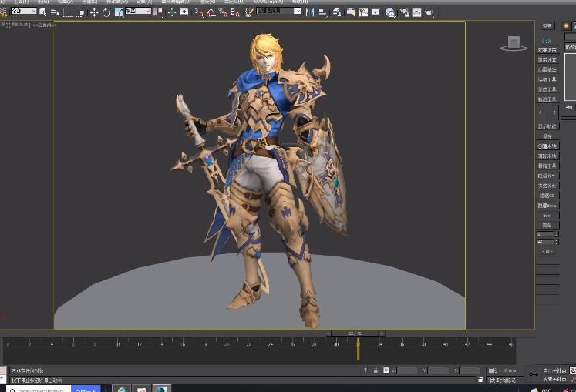Click the lower spinner in the right script panel

pos(547,242)
